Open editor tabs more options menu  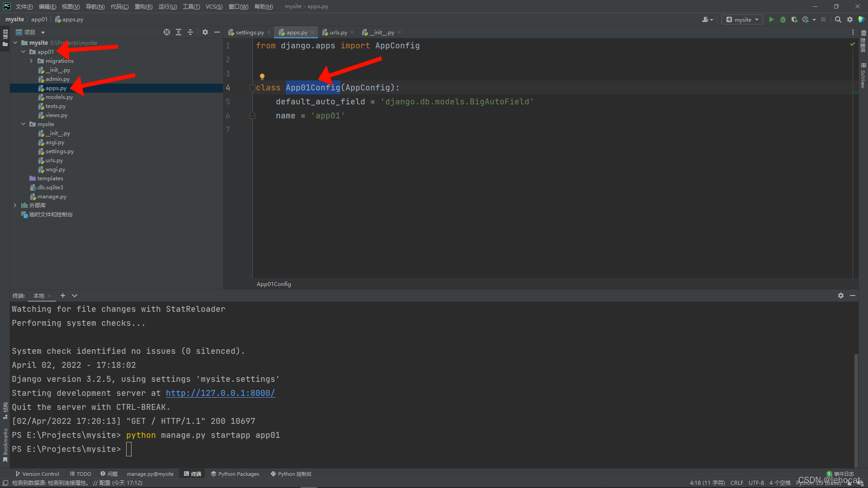coord(853,32)
